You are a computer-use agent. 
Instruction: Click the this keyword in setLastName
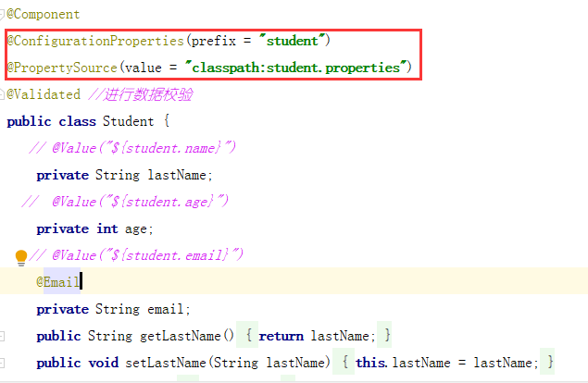(370, 363)
